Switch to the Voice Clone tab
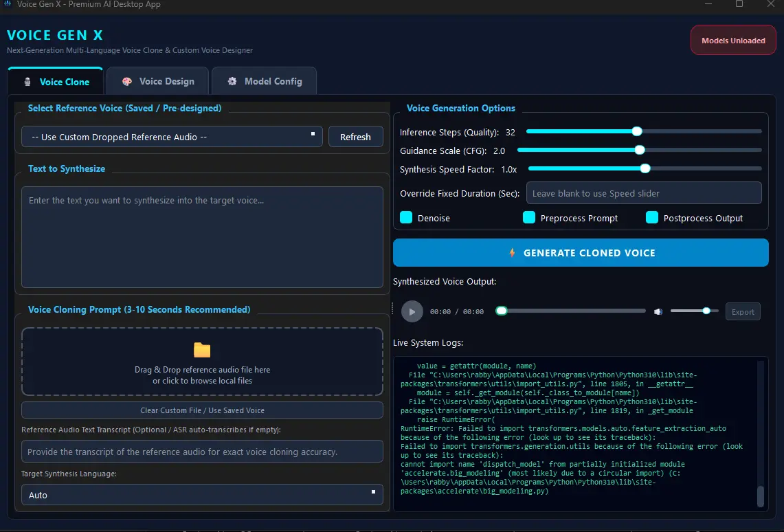The height and width of the screenshot is (532, 784). (56, 82)
